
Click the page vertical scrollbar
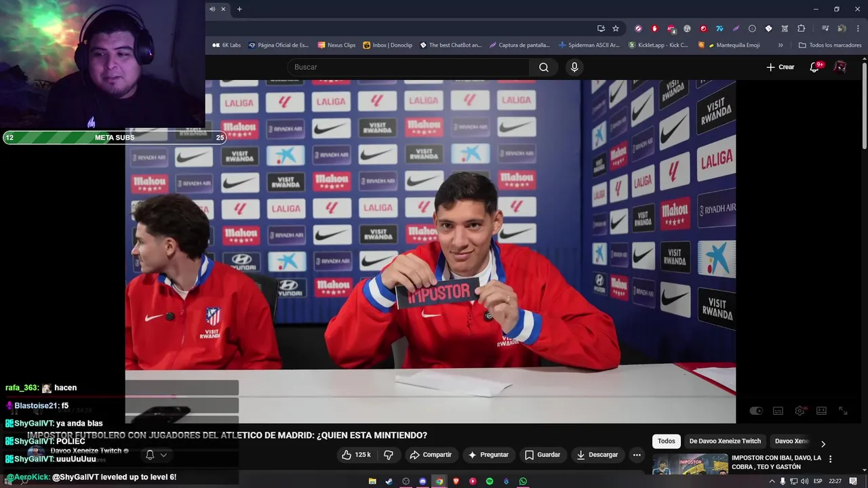(x=864, y=105)
